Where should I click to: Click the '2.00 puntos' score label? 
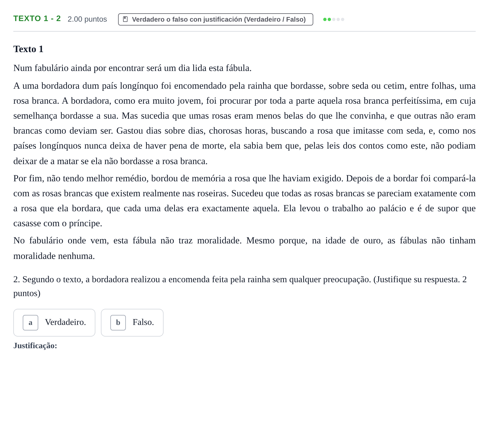click(87, 19)
